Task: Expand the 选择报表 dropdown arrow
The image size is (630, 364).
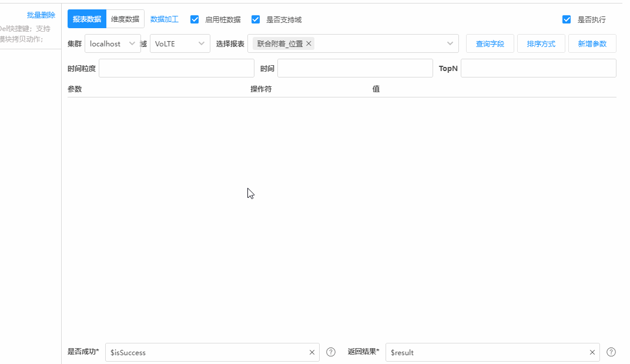Action: click(450, 43)
